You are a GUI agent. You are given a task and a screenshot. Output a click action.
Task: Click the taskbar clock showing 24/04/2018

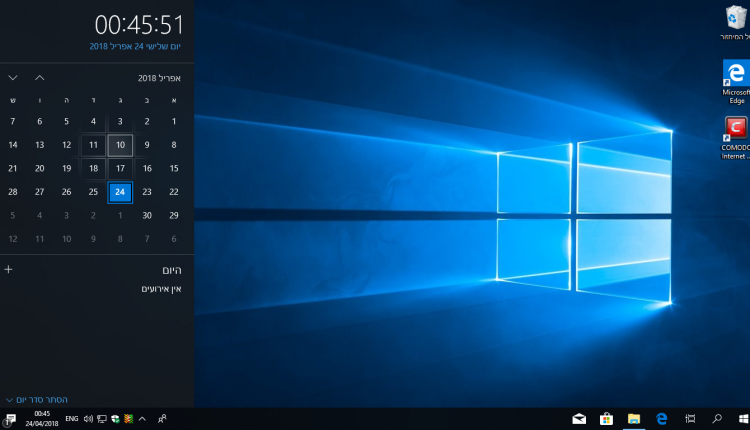click(42, 419)
